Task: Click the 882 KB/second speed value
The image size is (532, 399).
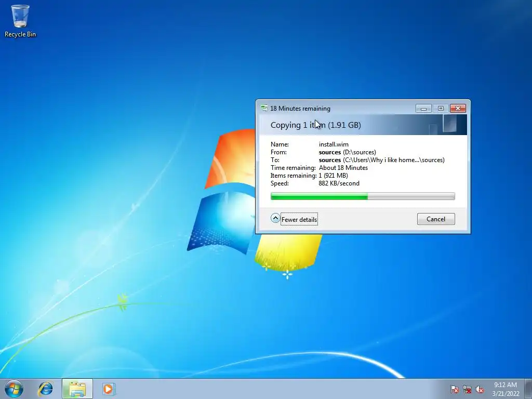Action: [339, 183]
